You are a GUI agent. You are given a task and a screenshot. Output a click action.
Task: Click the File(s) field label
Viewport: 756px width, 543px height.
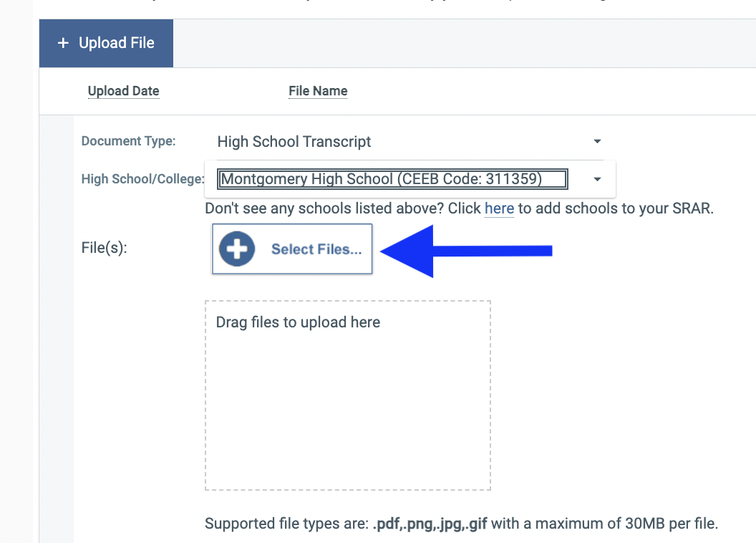click(x=104, y=249)
